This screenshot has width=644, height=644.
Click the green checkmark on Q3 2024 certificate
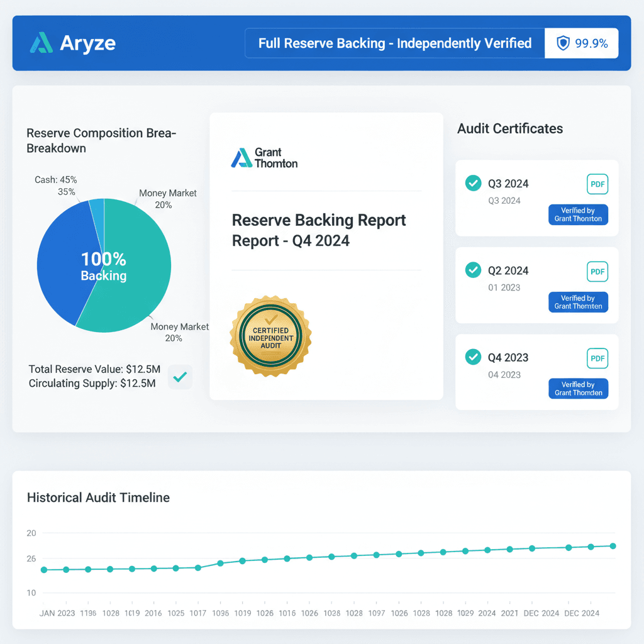pyautogui.click(x=473, y=183)
